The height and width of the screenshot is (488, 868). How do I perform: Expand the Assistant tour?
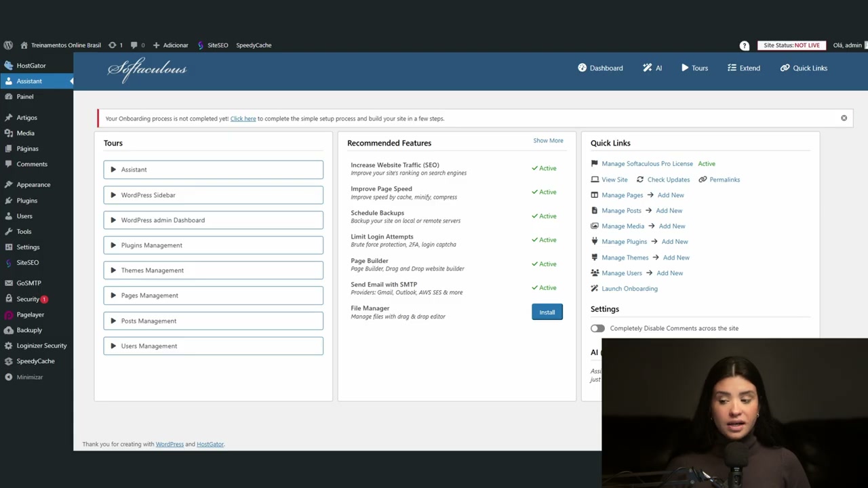coord(214,169)
